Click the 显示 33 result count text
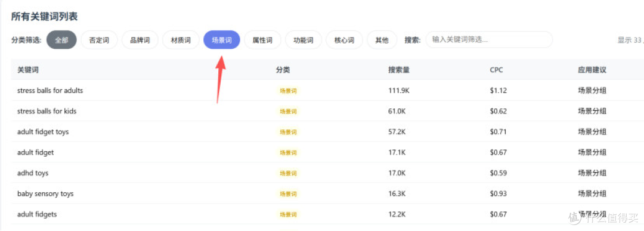 (630, 40)
